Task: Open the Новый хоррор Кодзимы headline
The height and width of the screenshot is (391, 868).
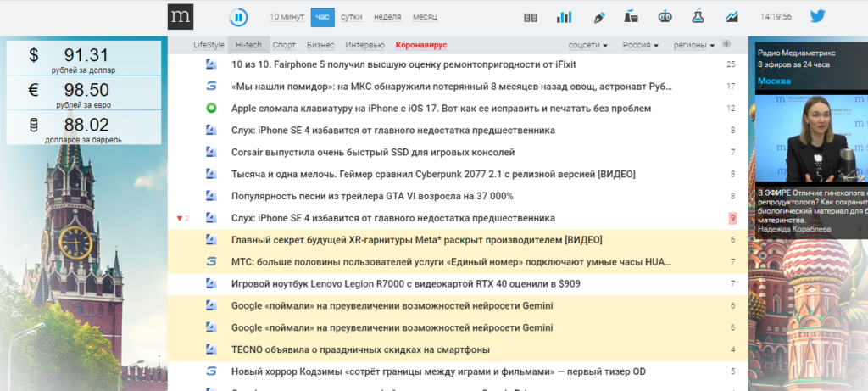Action: click(x=438, y=371)
